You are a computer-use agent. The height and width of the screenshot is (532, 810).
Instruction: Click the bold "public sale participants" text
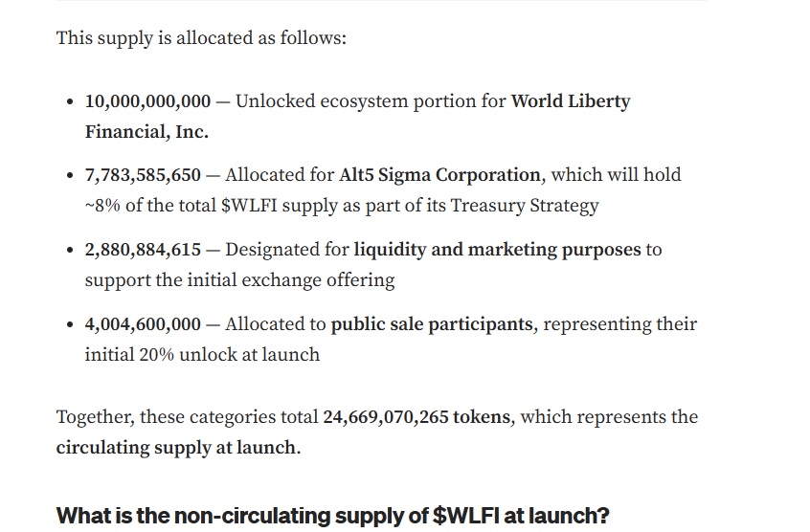[432, 324]
